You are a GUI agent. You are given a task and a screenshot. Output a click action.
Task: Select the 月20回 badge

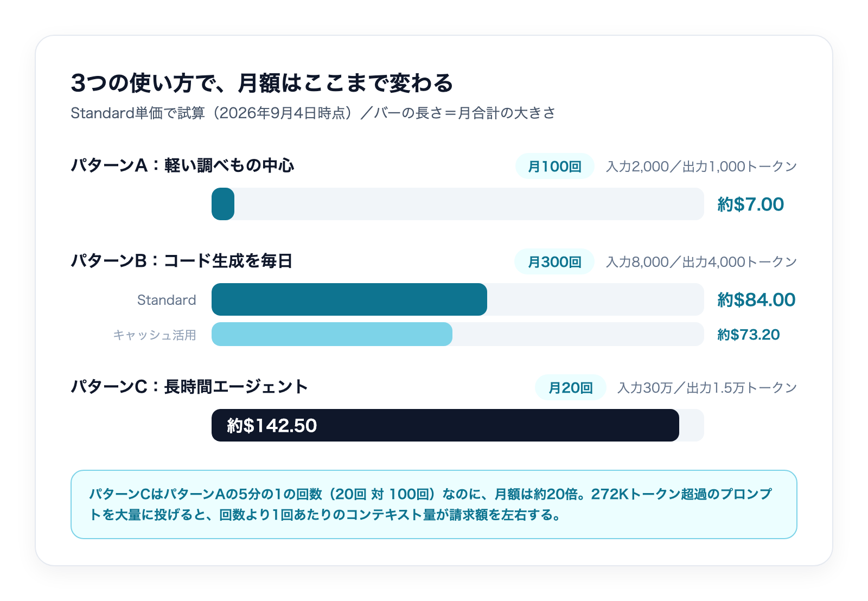coord(570,387)
